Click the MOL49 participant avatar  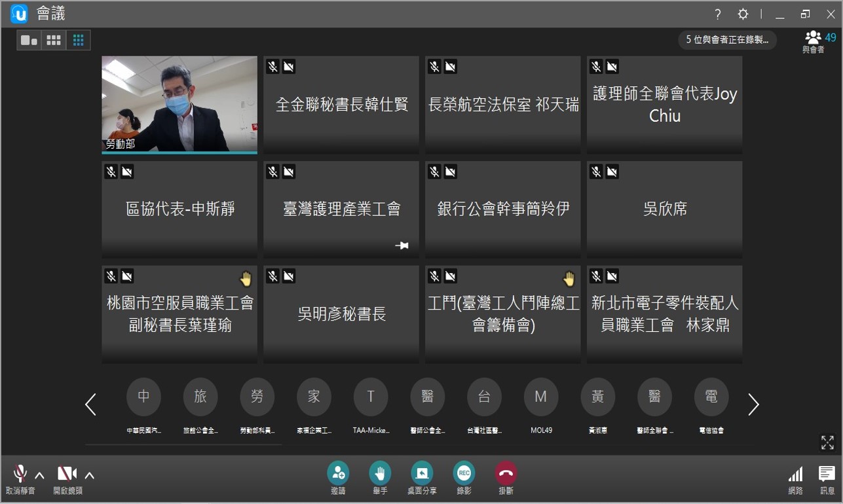(x=541, y=397)
